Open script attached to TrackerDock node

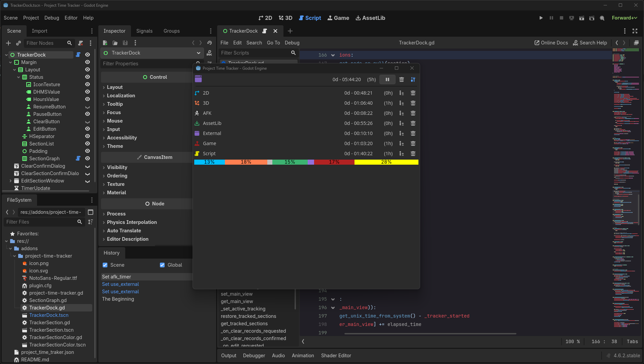click(78, 55)
